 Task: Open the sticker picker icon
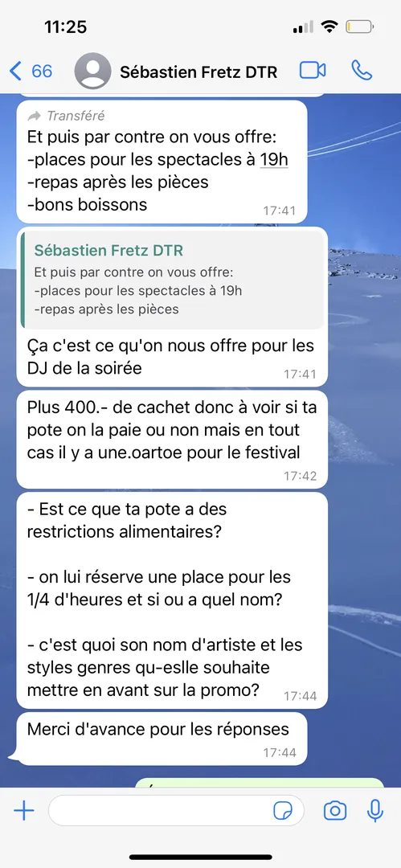point(283,811)
